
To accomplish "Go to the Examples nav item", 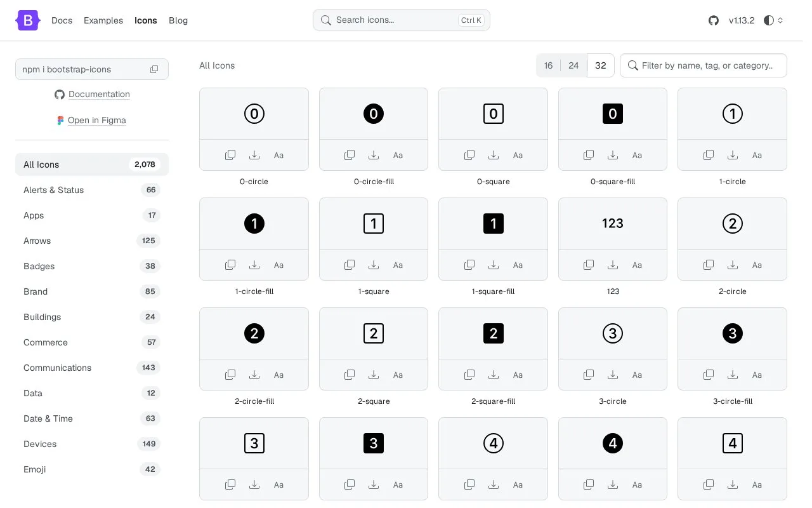I will click(103, 20).
